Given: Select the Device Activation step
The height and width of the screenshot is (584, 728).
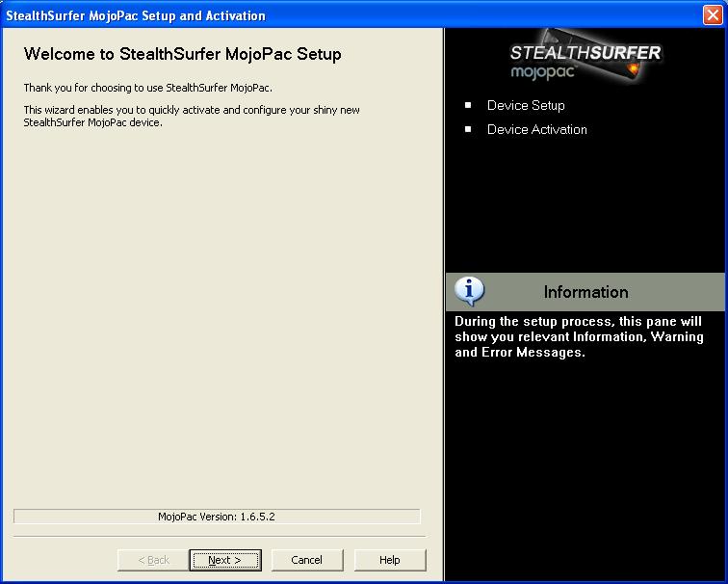Looking at the screenshot, I should click(536, 130).
